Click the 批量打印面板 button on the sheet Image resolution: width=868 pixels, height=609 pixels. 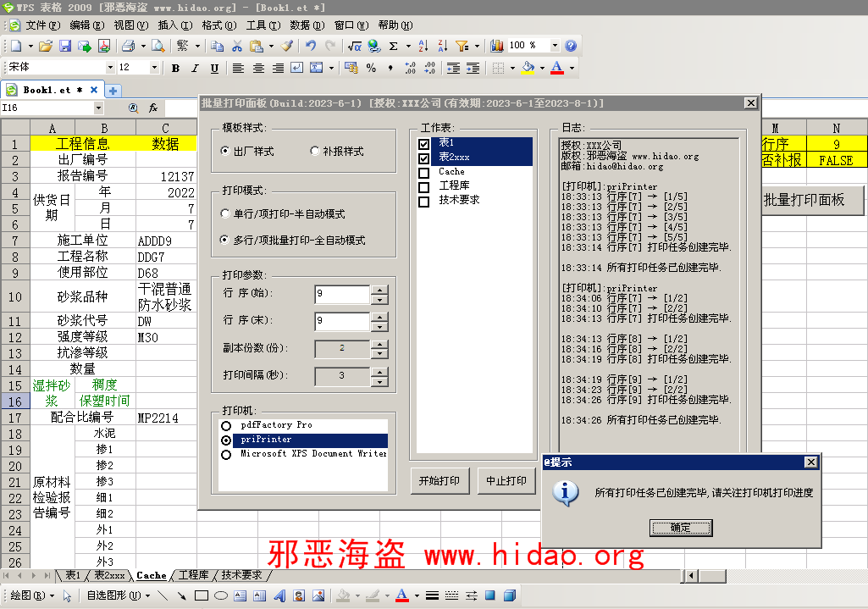point(813,200)
